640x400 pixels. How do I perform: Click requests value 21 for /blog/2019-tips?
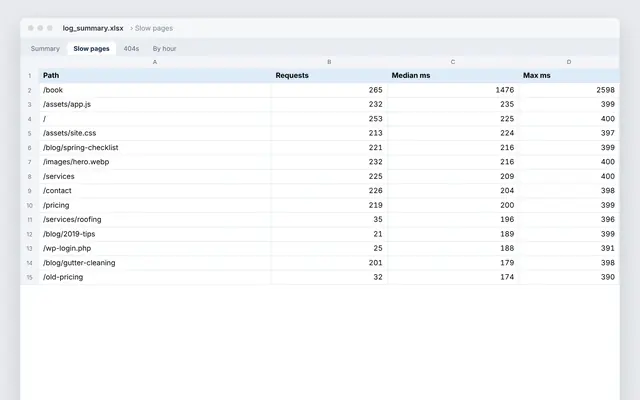[x=329, y=234]
